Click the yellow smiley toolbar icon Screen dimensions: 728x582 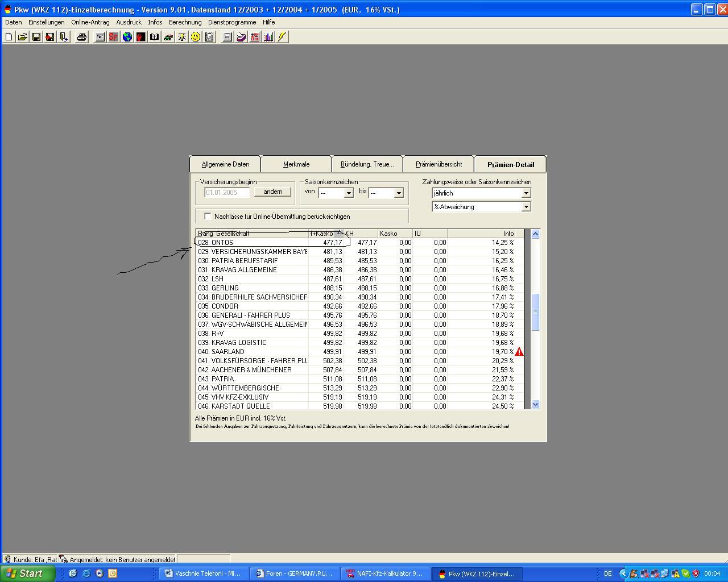pos(196,37)
